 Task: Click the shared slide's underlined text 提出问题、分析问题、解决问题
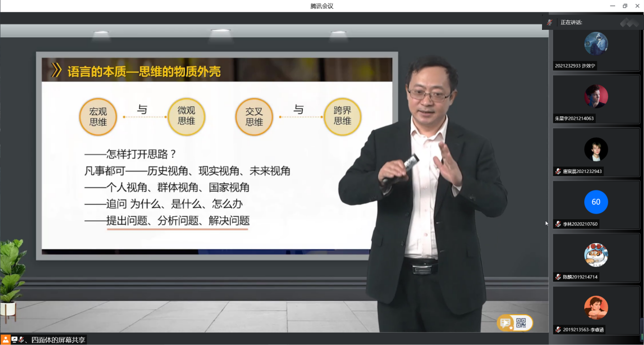pos(178,221)
